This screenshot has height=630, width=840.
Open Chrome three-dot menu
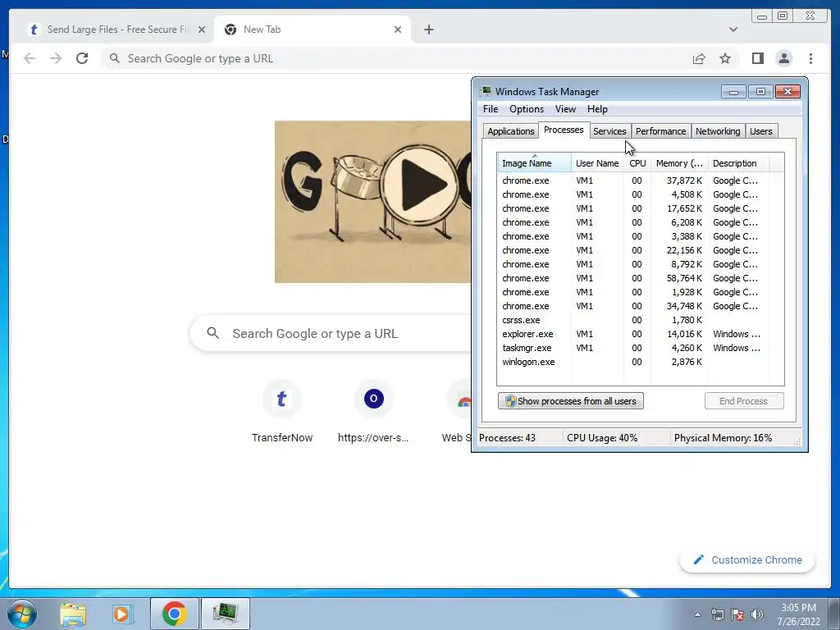[x=810, y=58]
